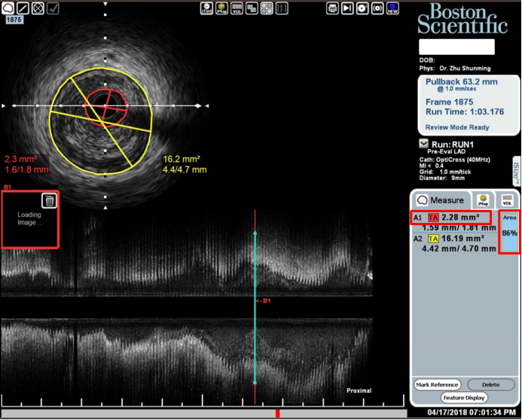Click the play-to-end playback icon
The height and width of the screenshot is (420, 522).
pos(347,8)
